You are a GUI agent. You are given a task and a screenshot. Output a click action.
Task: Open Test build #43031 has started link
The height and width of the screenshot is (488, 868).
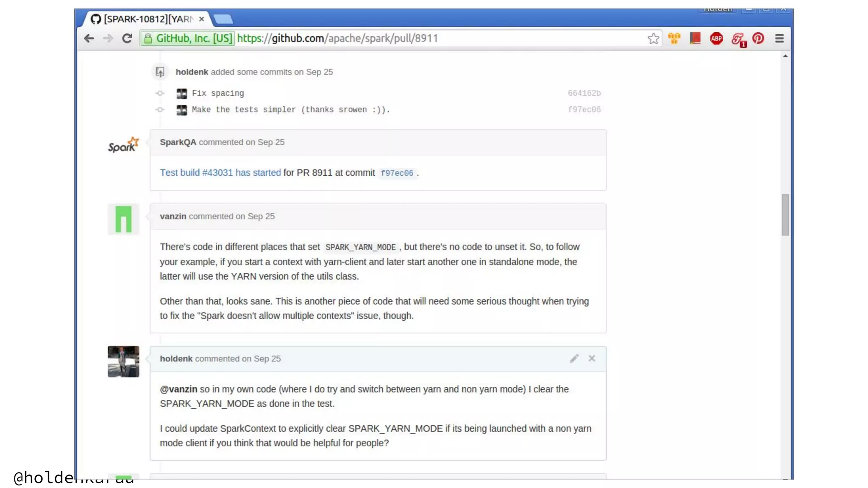(x=220, y=173)
